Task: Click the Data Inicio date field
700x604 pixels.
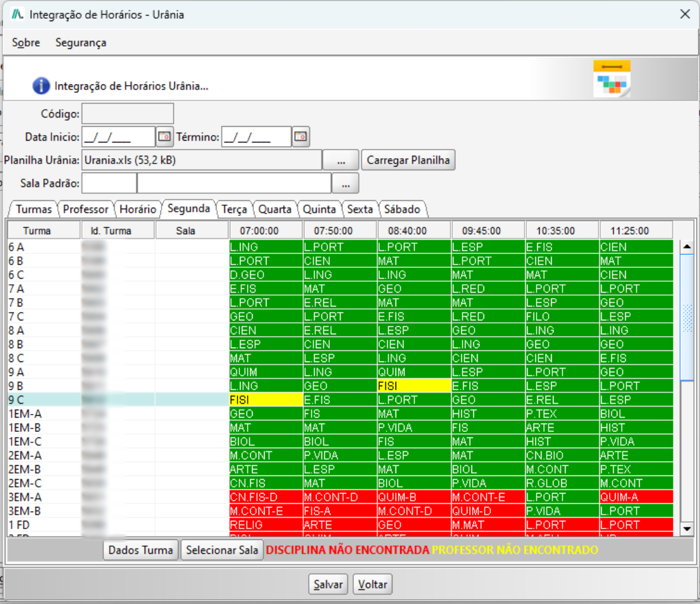Action: pos(119,137)
